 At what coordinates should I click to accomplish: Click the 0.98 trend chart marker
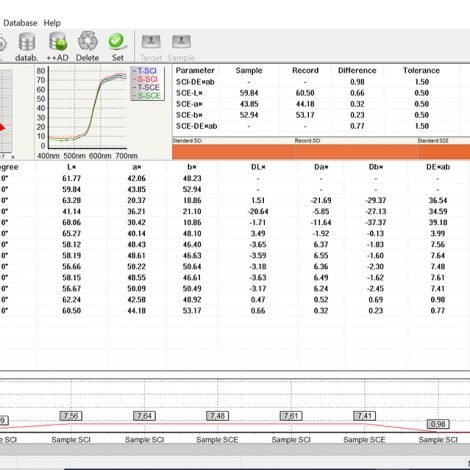click(438, 424)
